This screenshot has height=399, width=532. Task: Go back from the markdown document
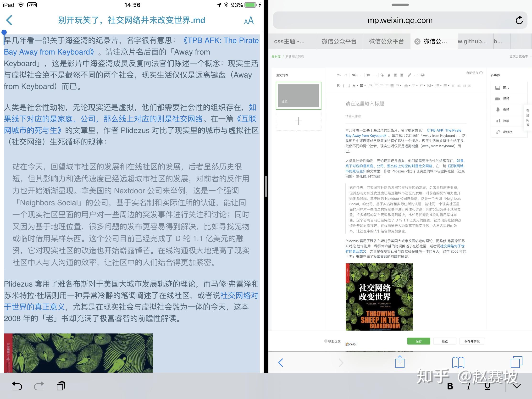click(9, 20)
